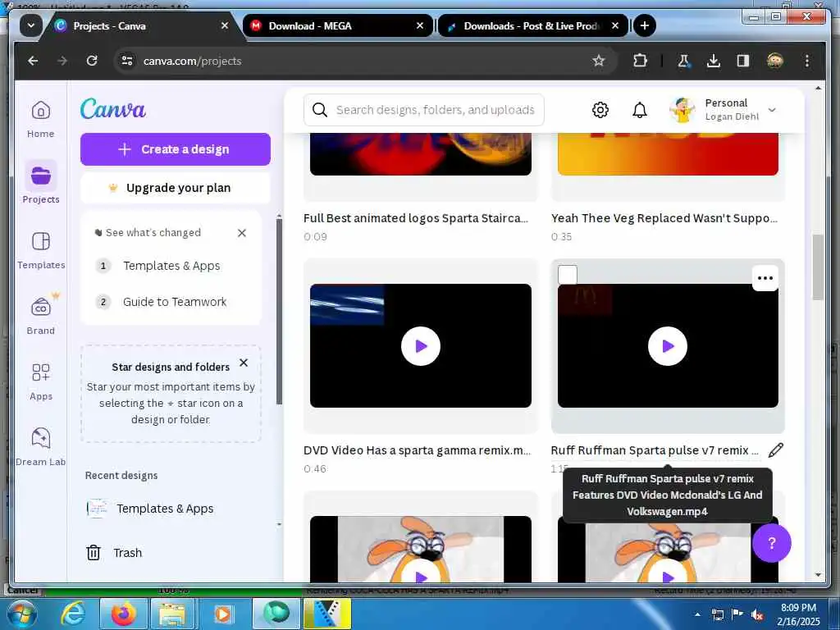Image resolution: width=840 pixels, height=630 pixels.
Task: Open recent design Templates & Apps
Action: pyautogui.click(x=165, y=509)
